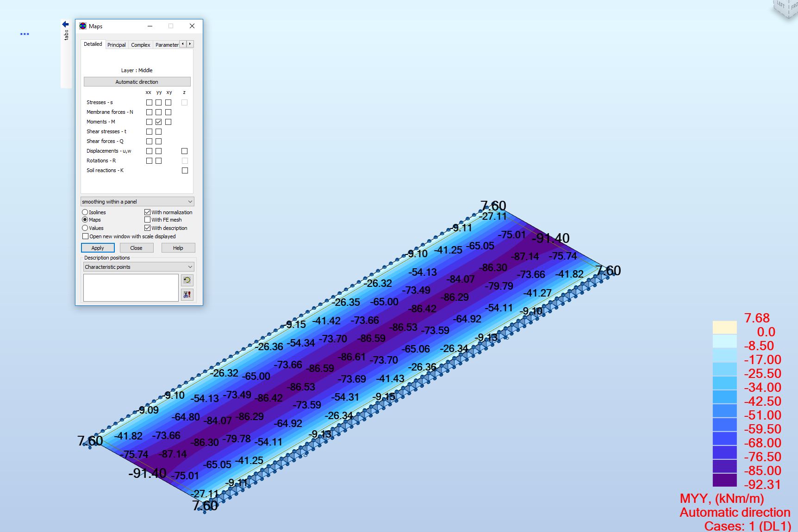Switch to the Principal tab
Image resolution: width=798 pixels, height=532 pixels.
point(116,44)
